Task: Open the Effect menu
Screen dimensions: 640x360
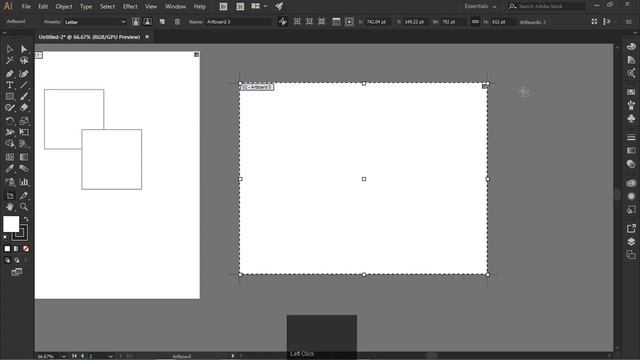Action: (x=130, y=7)
